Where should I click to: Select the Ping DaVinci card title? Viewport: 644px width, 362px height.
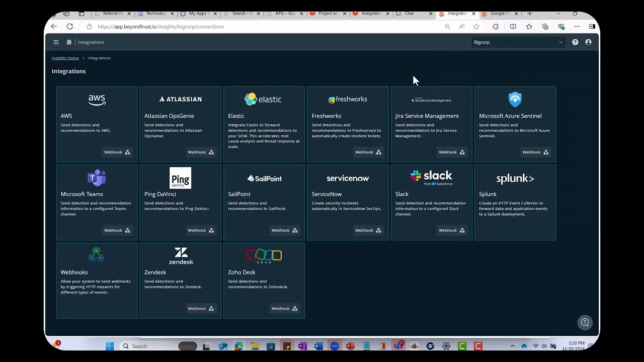[160, 194]
